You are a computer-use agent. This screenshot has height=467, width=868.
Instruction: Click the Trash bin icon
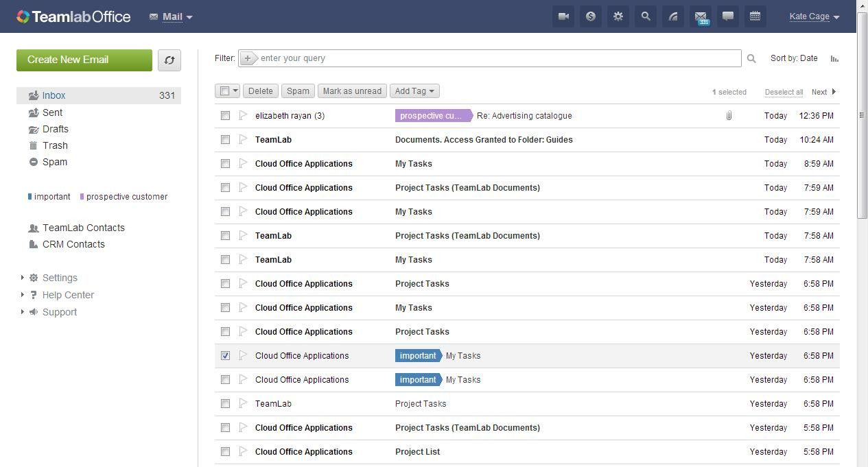click(33, 145)
